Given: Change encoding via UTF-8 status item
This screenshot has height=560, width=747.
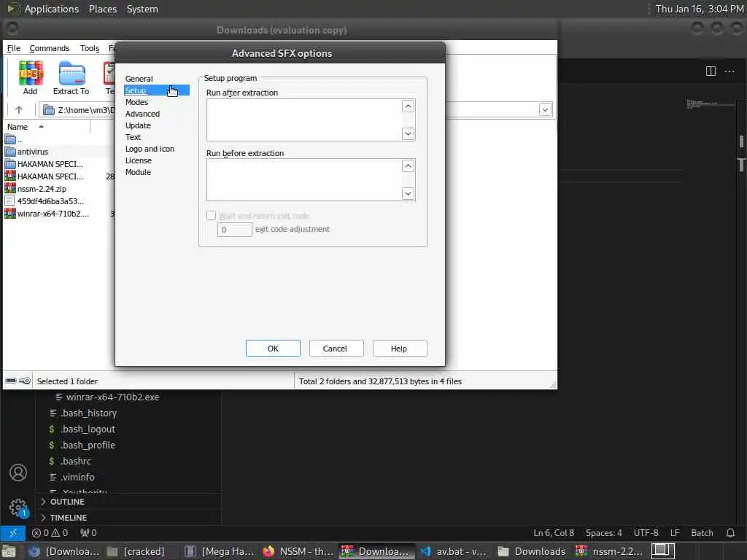Looking at the screenshot, I should point(646,533).
